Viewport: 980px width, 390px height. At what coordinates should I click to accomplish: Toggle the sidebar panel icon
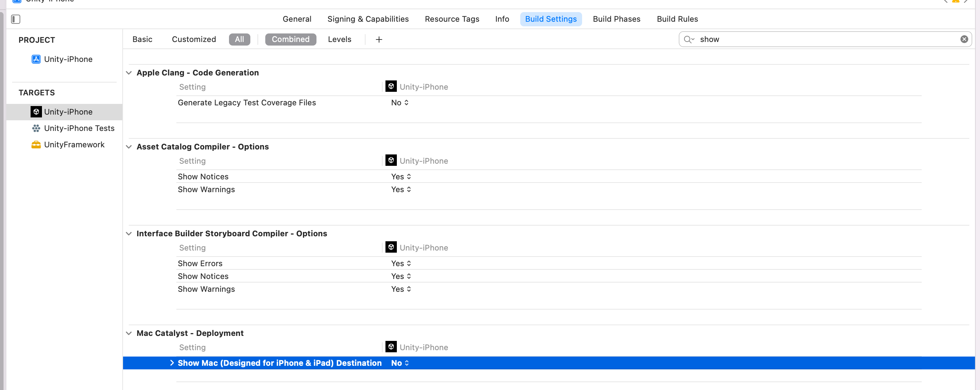click(16, 19)
